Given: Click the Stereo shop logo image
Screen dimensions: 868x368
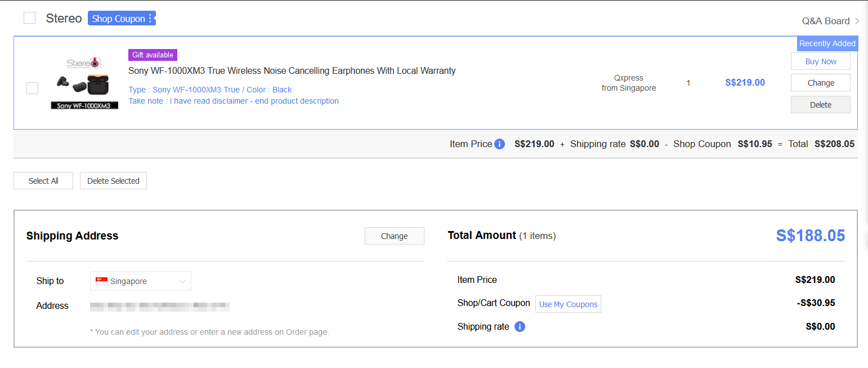Looking at the screenshot, I should click(84, 82).
